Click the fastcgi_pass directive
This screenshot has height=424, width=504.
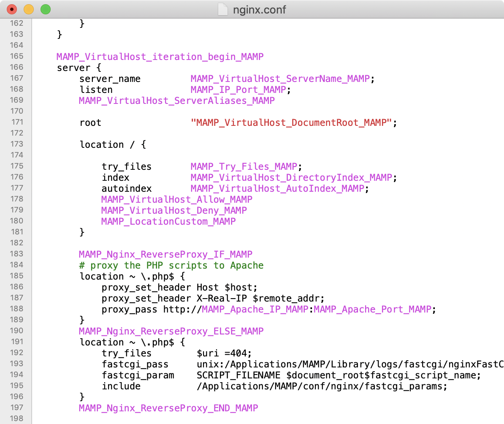[135, 364]
